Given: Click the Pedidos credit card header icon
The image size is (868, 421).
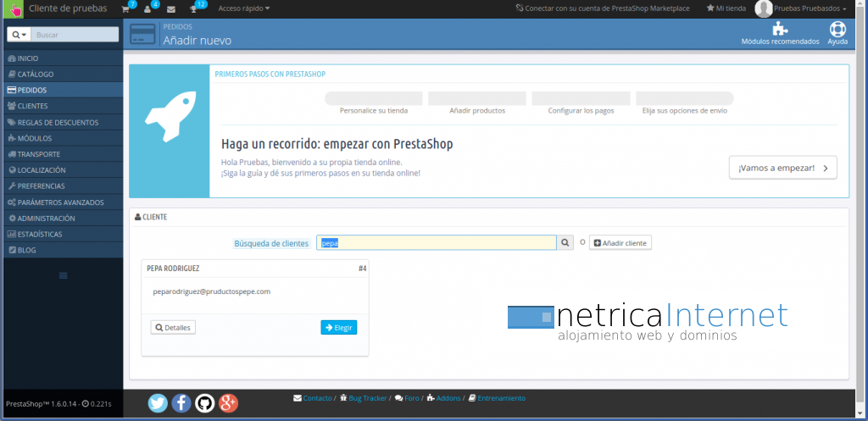Looking at the screenshot, I should point(142,34).
